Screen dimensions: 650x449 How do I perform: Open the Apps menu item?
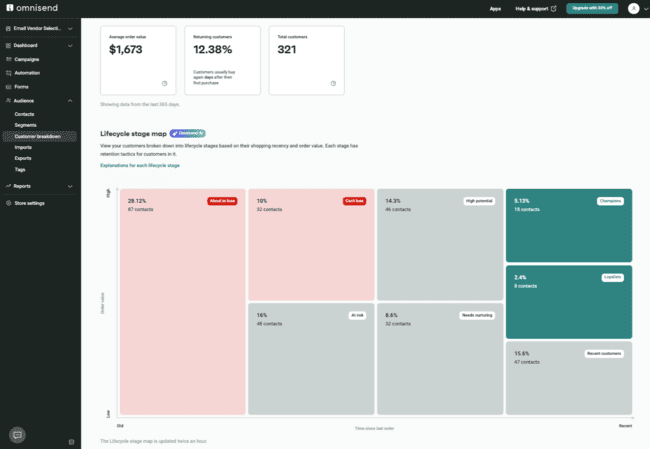coord(495,9)
